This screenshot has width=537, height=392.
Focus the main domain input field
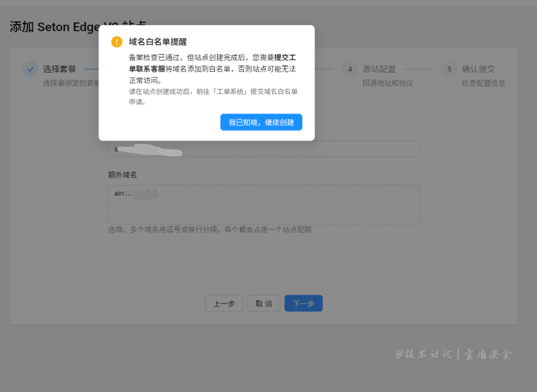tap(264, 149)
